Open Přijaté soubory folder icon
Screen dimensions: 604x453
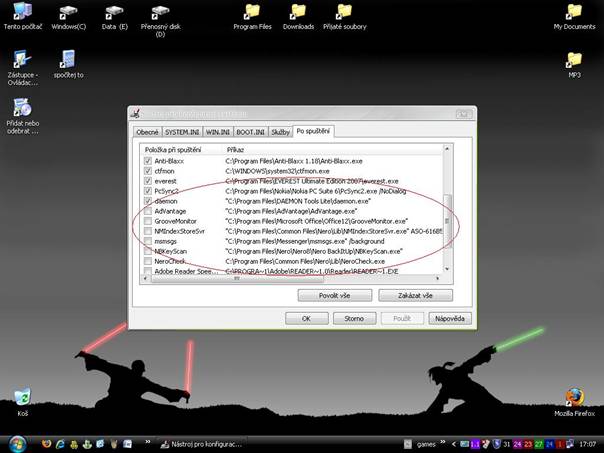click(344, 16)
